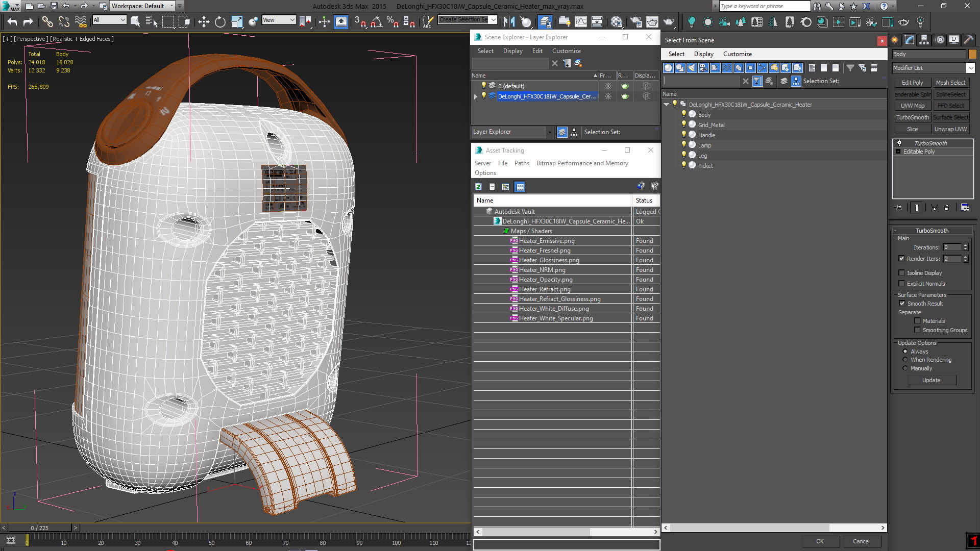This screenshot has height=551, width=980.
Task: Click Display Cameras filter in Select From Scene
Action: pyautogui.click(x=703, y=68)
